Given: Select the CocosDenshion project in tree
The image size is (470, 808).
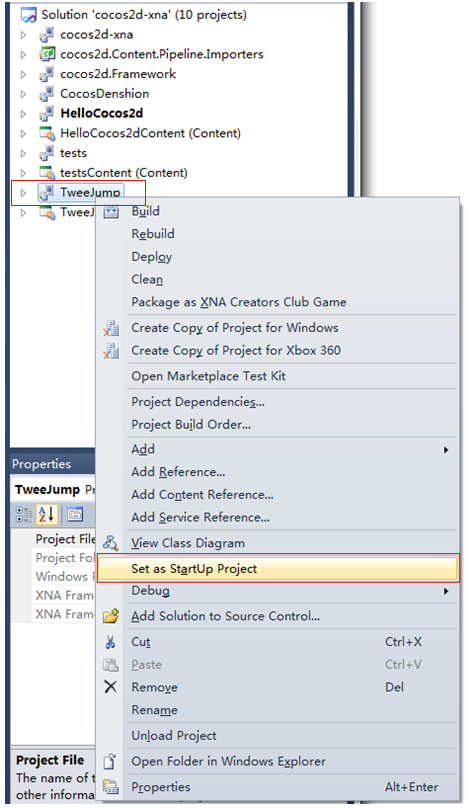Looking at the screenshot, I should point(105,94).
